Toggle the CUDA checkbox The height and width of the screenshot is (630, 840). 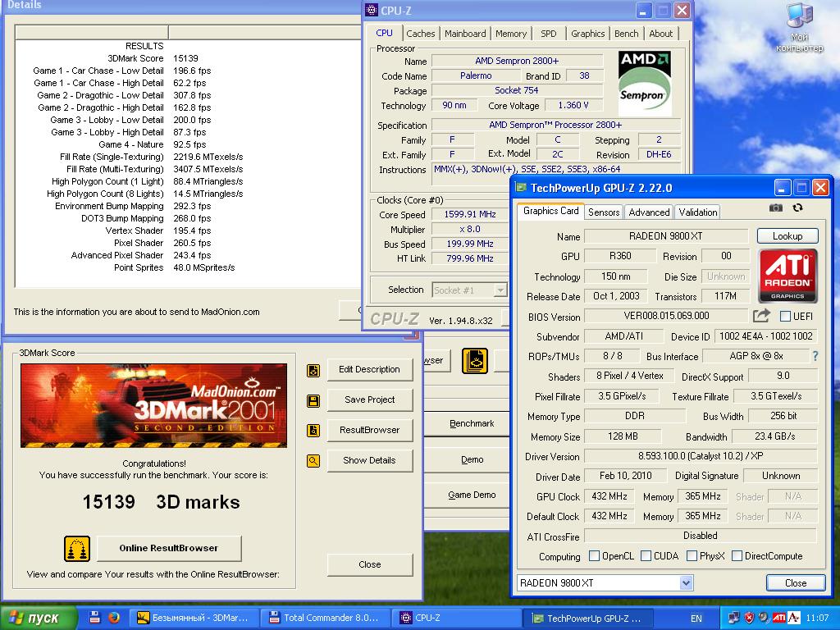646,555
